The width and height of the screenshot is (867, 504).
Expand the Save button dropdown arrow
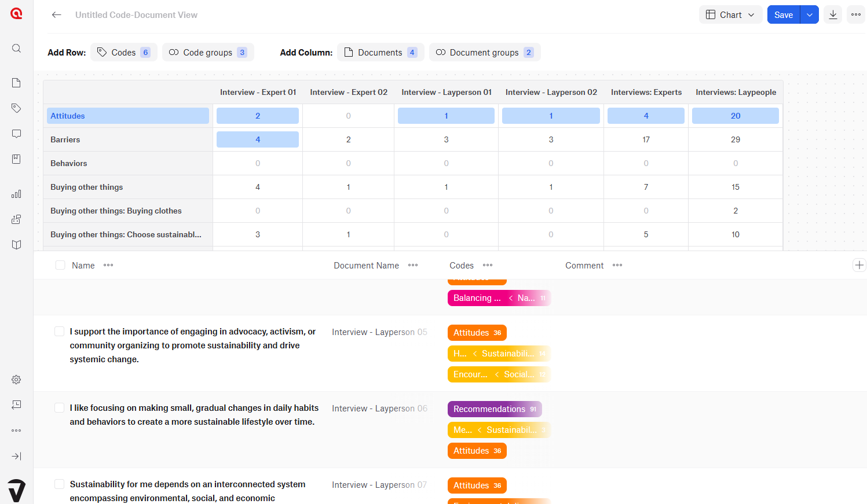click(810, 14)
